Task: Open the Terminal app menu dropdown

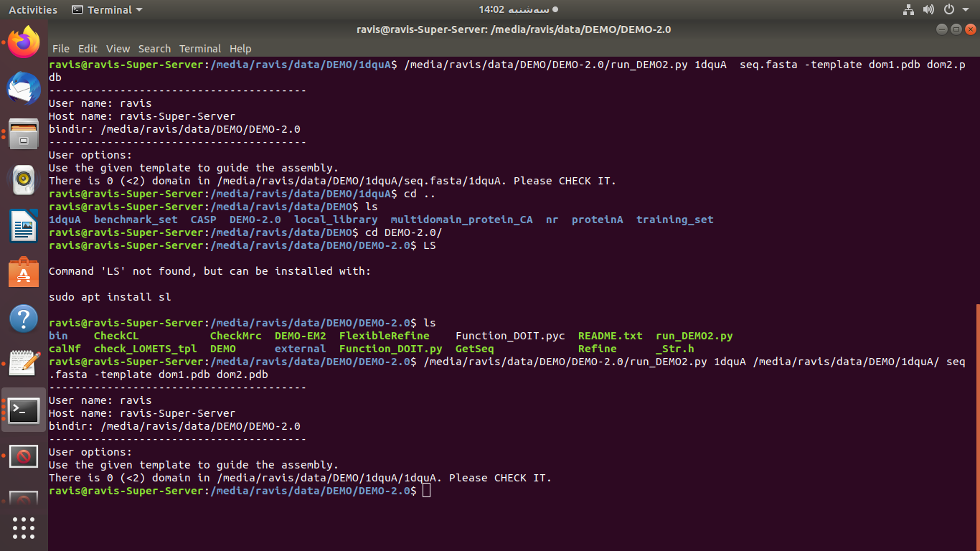Action: [108, 10]
